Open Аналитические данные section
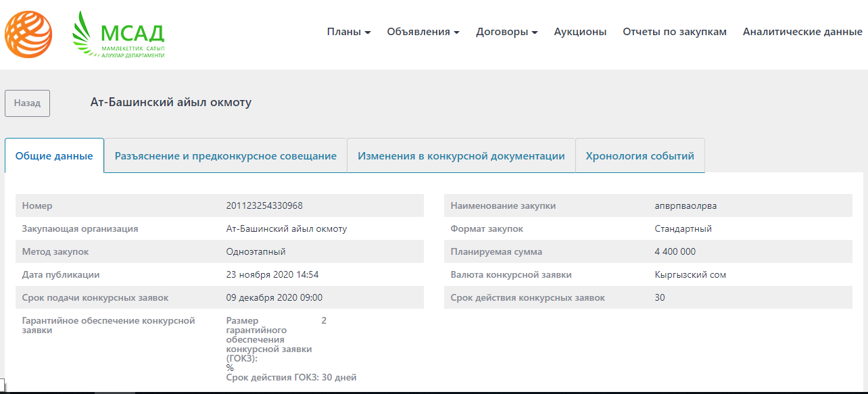This screenshot has height=394, width=868. pos(802,32)
